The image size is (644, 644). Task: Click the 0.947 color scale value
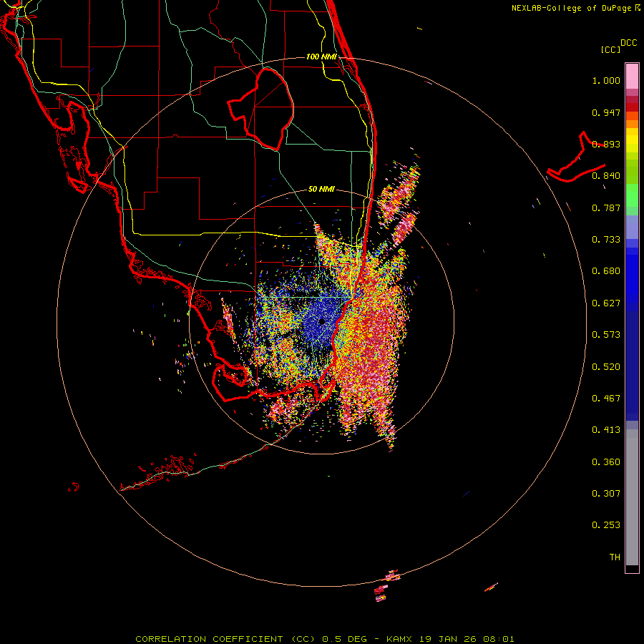pos(606,112)
